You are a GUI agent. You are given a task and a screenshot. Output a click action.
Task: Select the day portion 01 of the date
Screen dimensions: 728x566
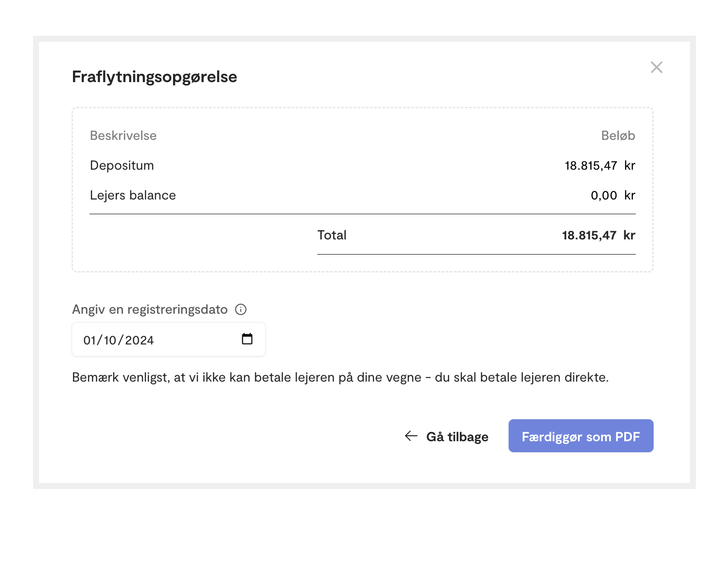click(x=90, y=340)
